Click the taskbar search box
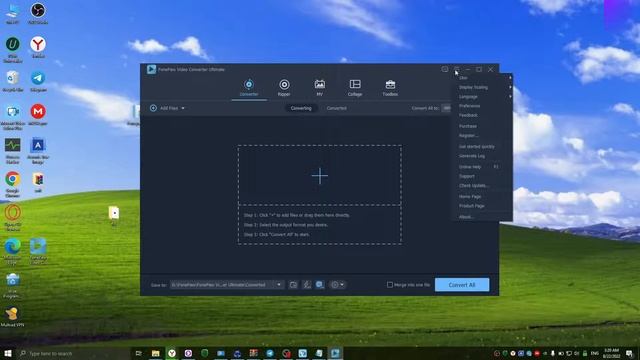Screen dimensions: 640x360 74,353
